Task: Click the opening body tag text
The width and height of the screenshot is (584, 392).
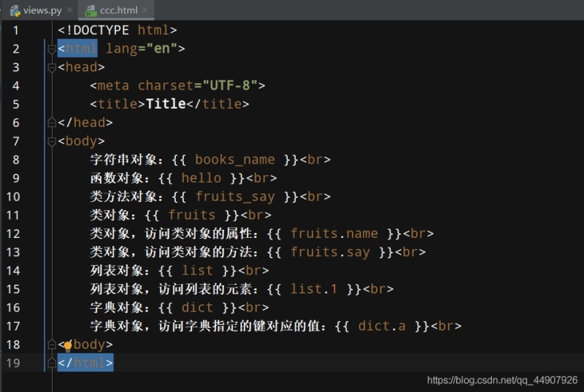Action: [81, 141]
